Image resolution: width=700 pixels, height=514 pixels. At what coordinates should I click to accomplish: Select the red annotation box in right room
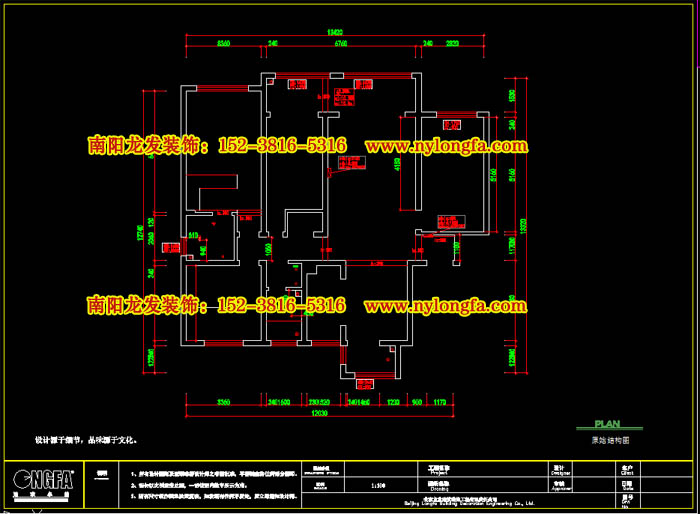tap(451, 126)
